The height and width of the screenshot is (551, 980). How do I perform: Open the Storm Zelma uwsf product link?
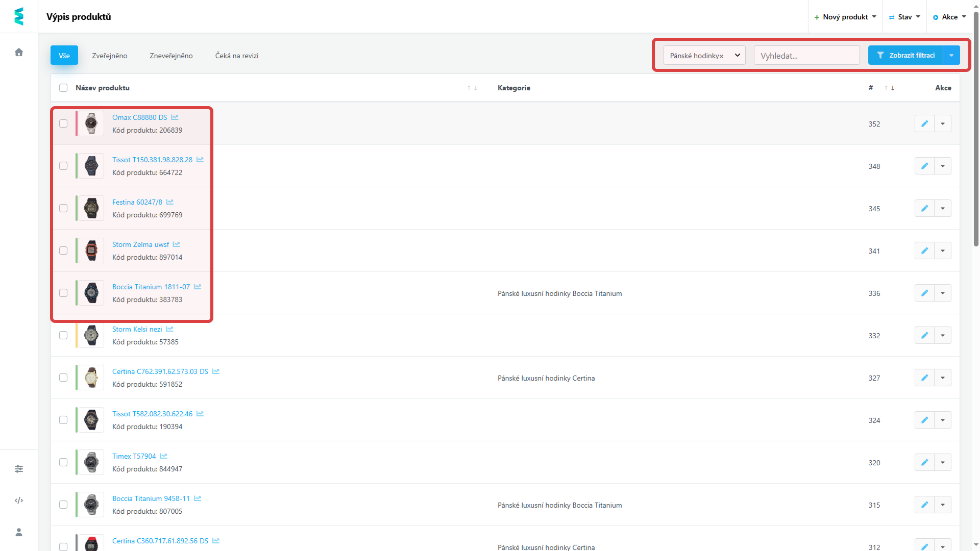pos(140,244)
